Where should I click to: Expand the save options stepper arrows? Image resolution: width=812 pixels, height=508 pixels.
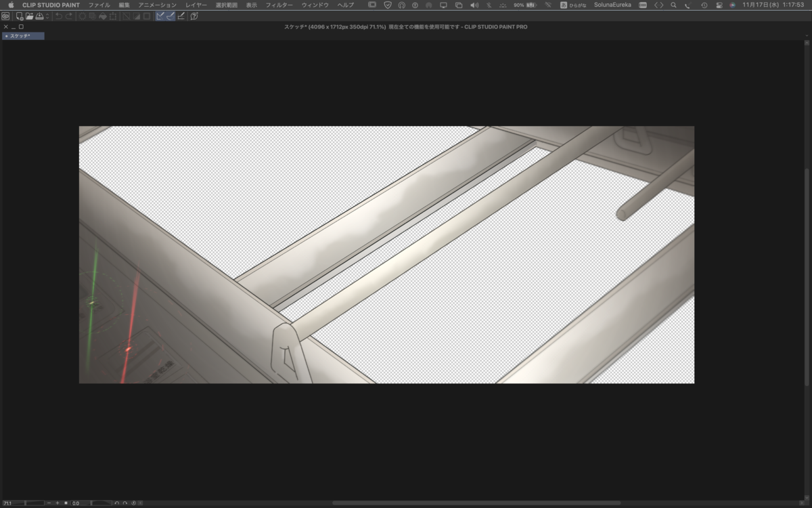coord(47,16)
